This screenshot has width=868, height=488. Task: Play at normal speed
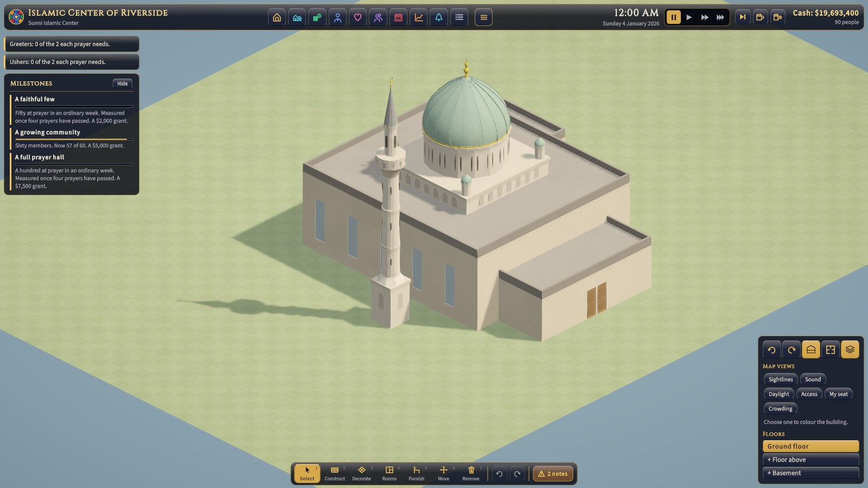pos(689,17)
